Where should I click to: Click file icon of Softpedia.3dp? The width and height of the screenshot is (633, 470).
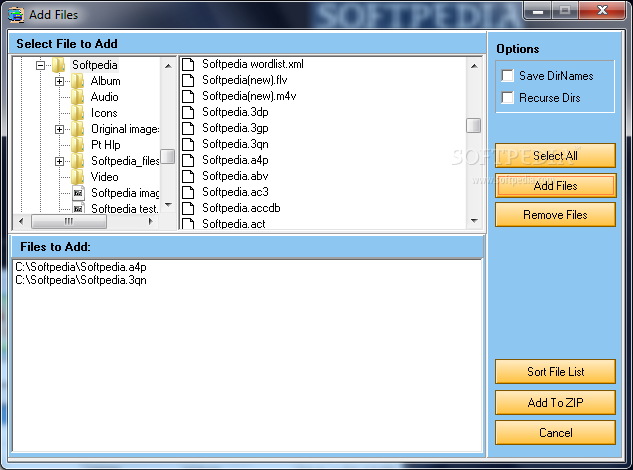[188, 112]
